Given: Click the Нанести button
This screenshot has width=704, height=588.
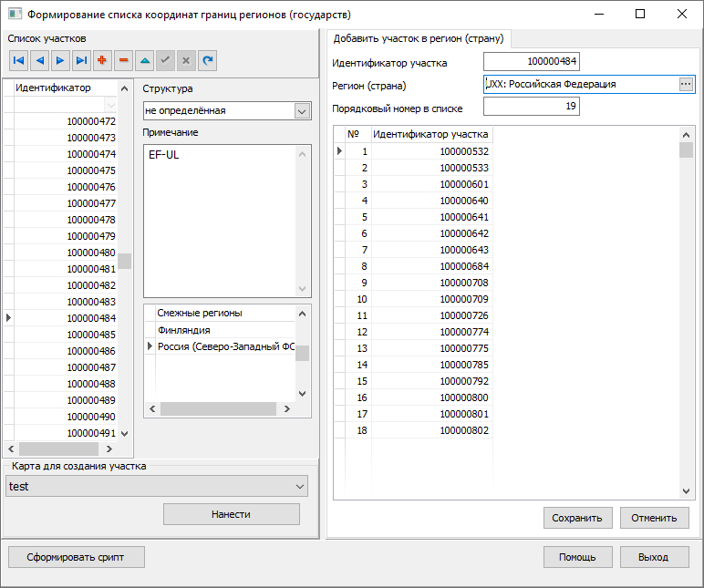Looking at the screenshot, I should pos(231,514).
